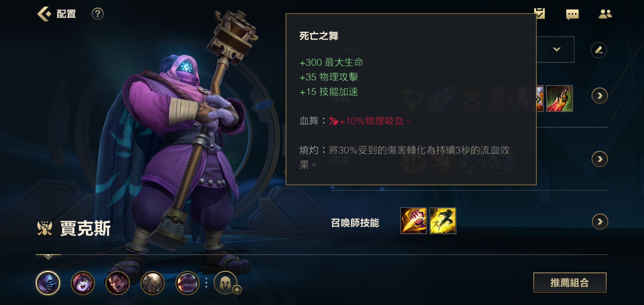644x305 pixels.
Task: Select the Ghost summoner spell
Action: point(443,221)
